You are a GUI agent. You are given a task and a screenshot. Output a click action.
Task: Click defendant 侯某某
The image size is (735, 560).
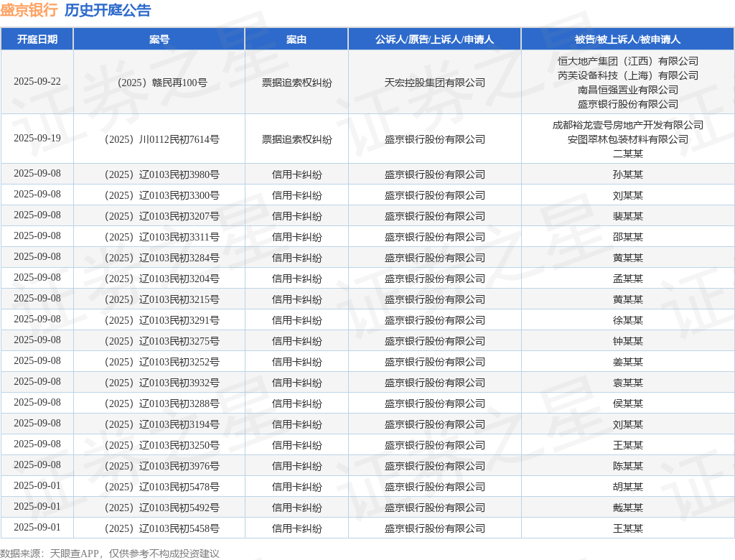pos(627,403)
